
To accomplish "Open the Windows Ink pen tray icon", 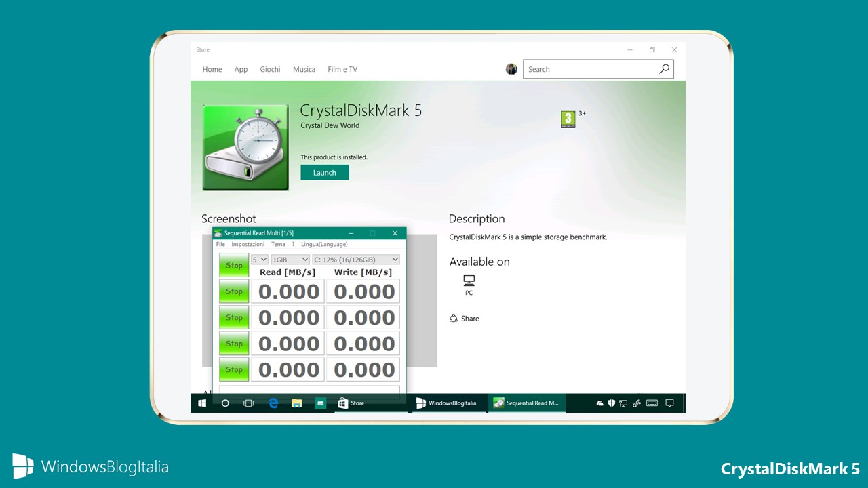I will pyautogui.click(x=637, y=403).
